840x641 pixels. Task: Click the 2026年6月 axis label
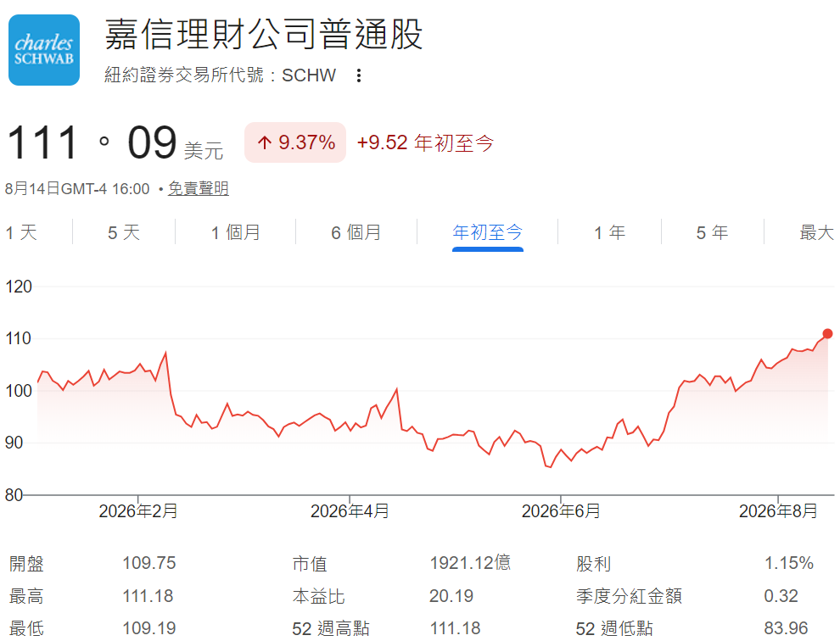coord(561,511)
